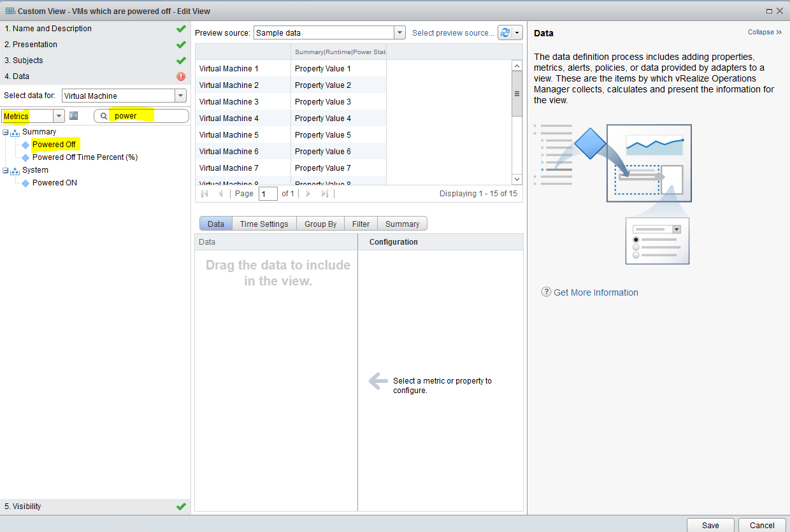Click the Powered Off Time Percent diamond icon

[x=25, y=157]
